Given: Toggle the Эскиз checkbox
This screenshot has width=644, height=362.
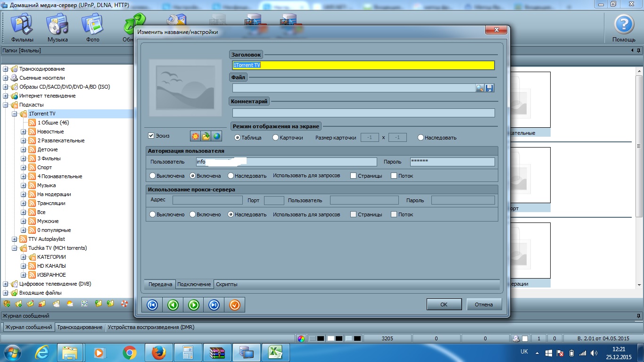Looking at the screenshot, I should tap(151, 136).
